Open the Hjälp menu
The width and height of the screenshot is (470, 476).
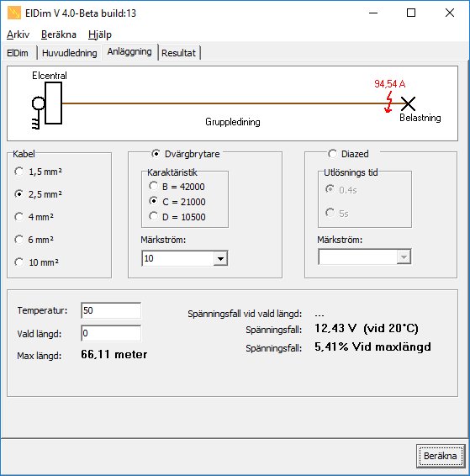pyautogui.click(x=100, y=34)
